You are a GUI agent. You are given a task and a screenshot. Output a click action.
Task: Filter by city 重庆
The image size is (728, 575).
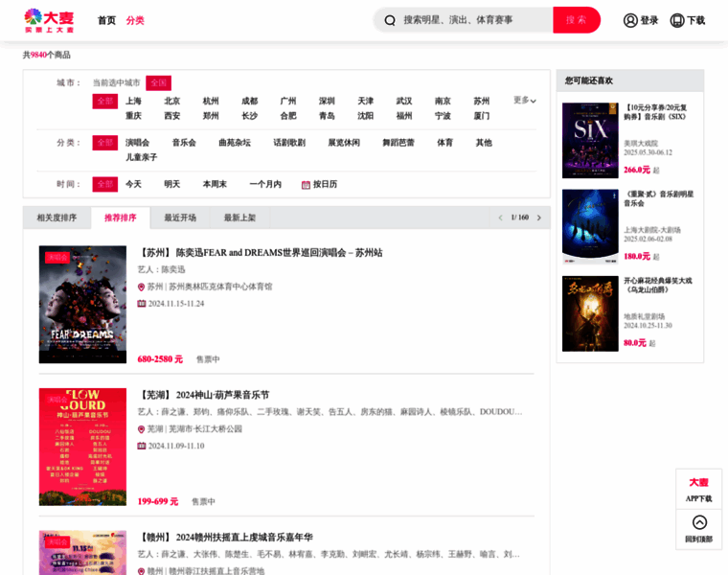coord(133,116)
